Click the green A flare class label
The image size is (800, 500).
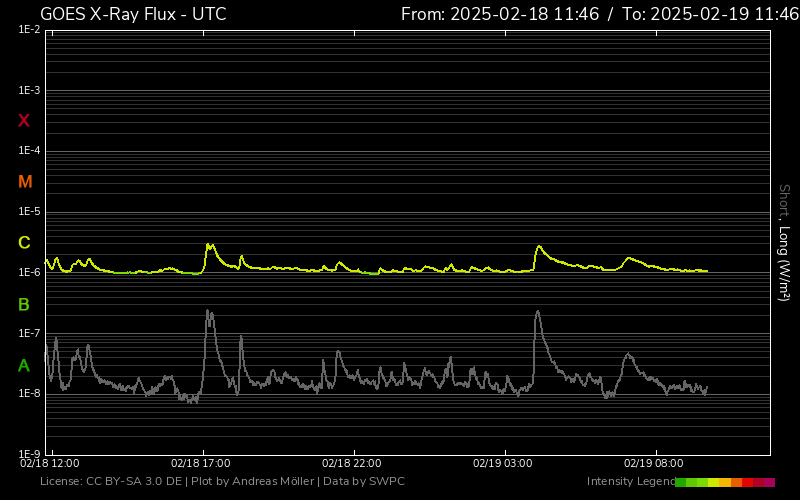point(24,366)
